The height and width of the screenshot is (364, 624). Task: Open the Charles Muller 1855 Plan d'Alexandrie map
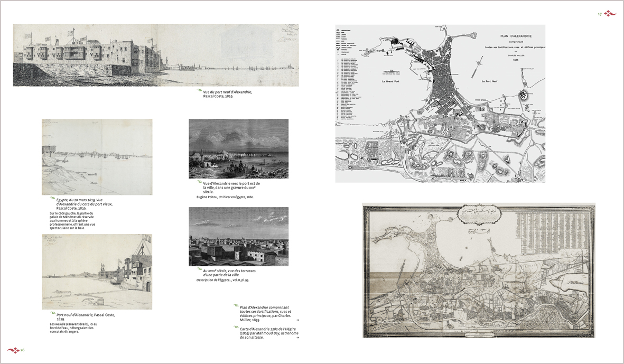point(440,104)
